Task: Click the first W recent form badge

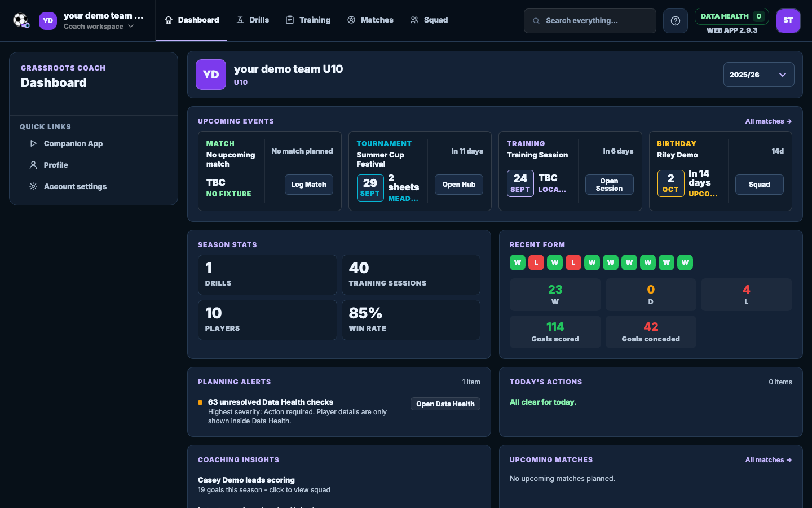Action: point(518,262)
